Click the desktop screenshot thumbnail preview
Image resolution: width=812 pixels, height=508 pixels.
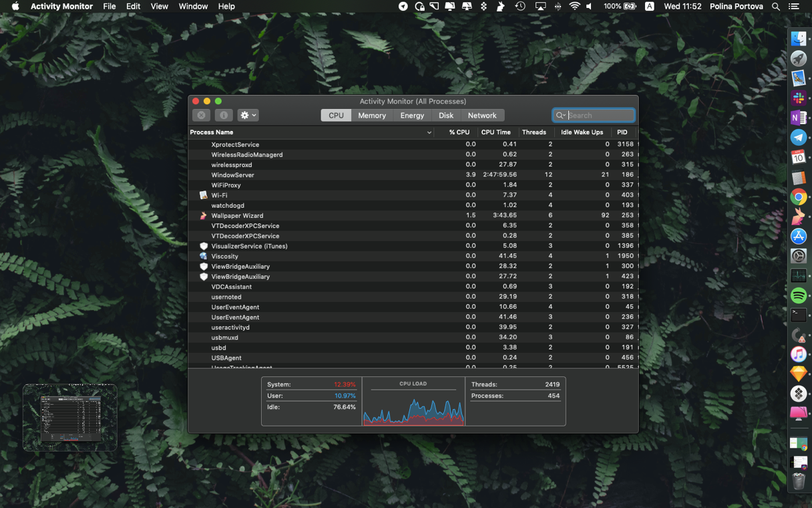pos(70,417)
